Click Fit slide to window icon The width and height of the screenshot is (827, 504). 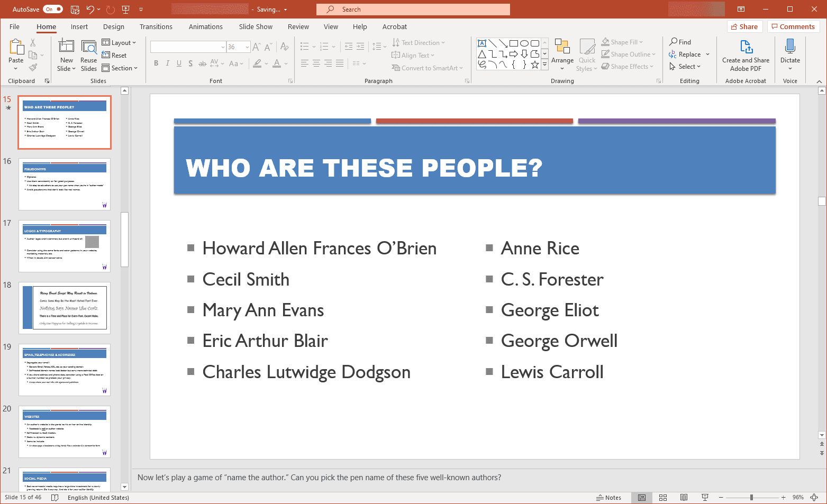(x=814, y=498)
